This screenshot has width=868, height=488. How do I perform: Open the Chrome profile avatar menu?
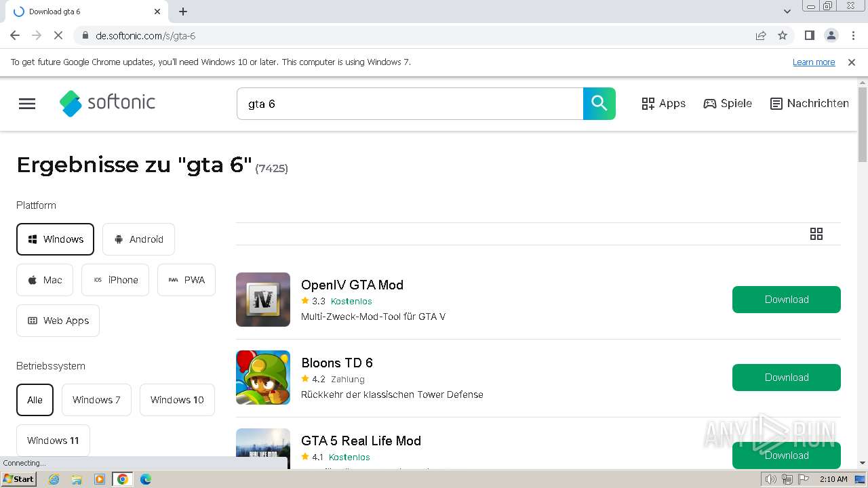[x=831, y=35]
